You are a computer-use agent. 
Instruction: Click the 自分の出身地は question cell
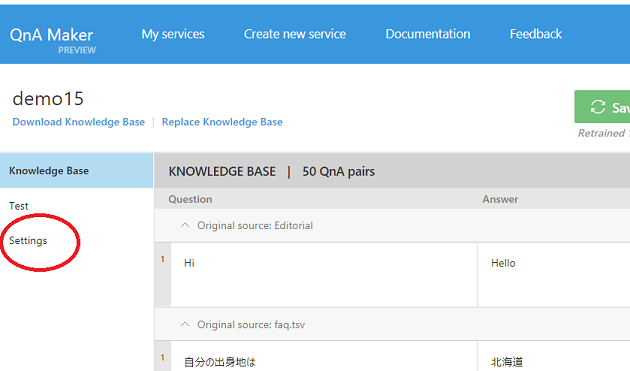coord(324,357)
